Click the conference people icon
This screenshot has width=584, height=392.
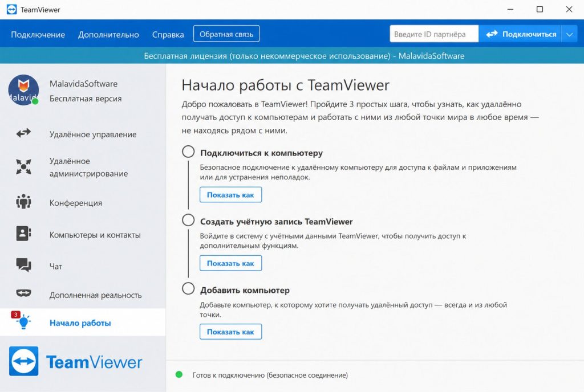click(23, 202)
